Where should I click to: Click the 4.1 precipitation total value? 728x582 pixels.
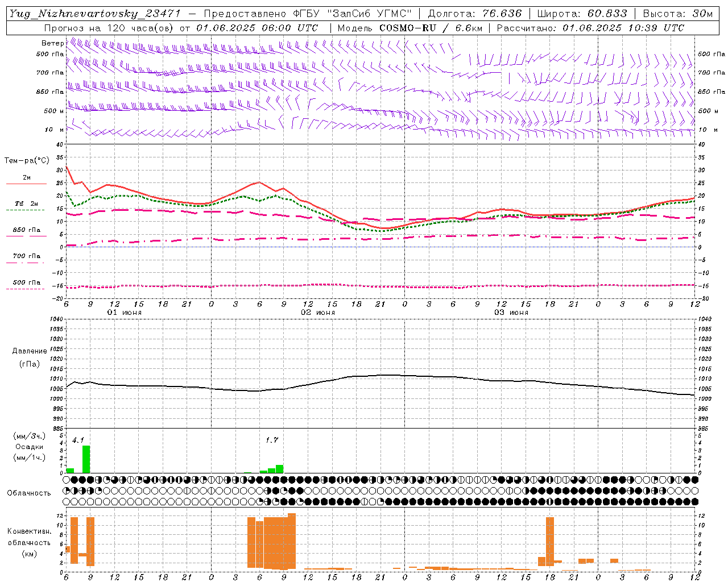click(78, 440)
